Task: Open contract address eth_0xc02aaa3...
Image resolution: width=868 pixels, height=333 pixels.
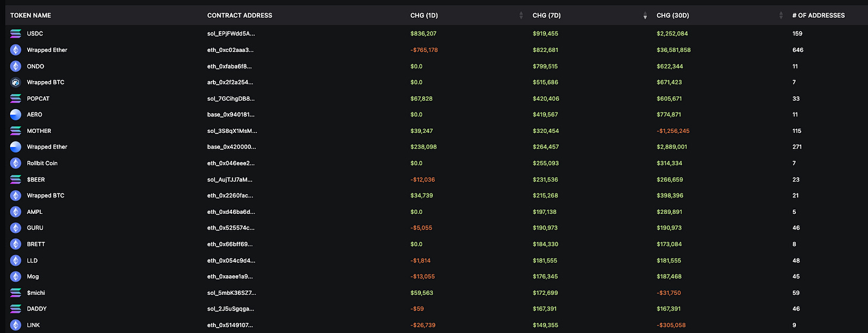Action: click(x=230, y=50)
